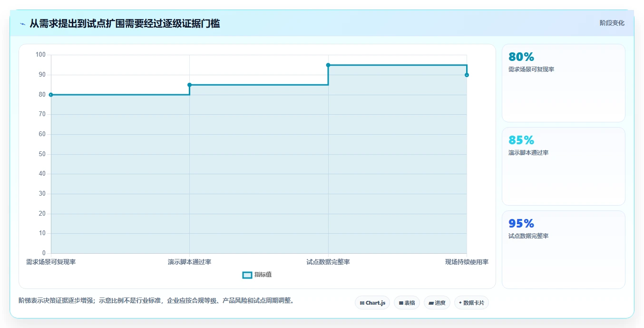Click the data point at 试点数据完整率 (95)

tap(328, 65)
